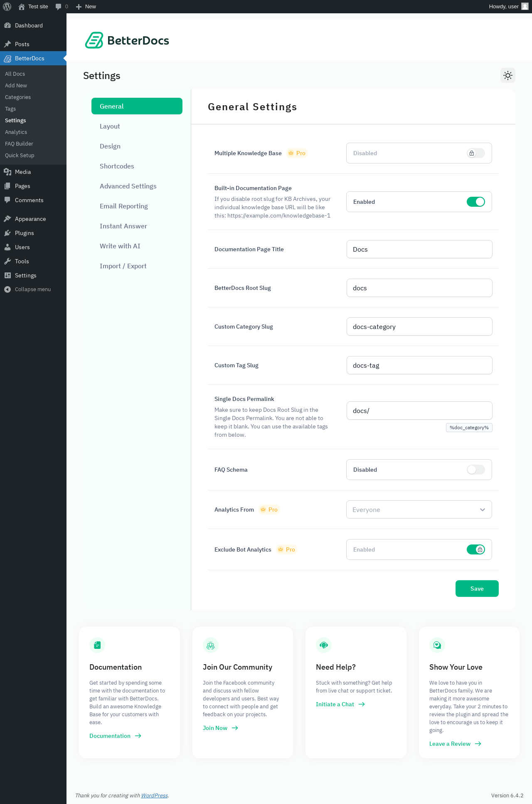532x804 pixels.
Task: Insert the %doc_category% permalink tag
Action: [x=469, y=428]
